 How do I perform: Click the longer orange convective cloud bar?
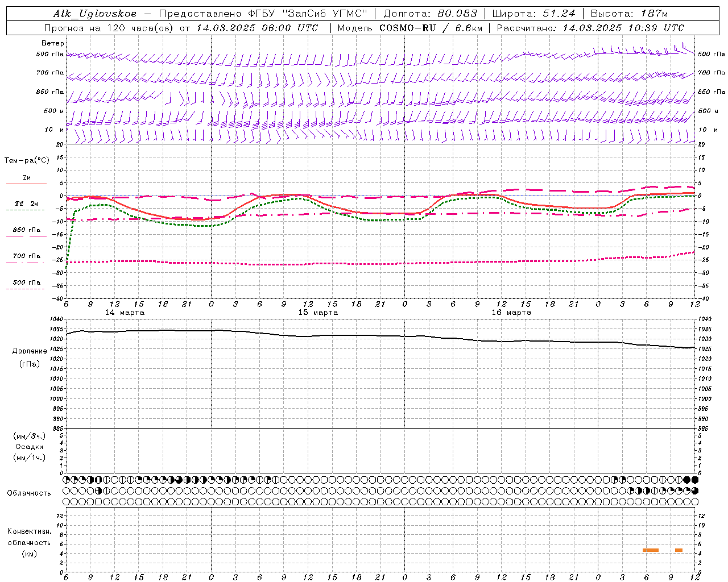coord(651,550)
